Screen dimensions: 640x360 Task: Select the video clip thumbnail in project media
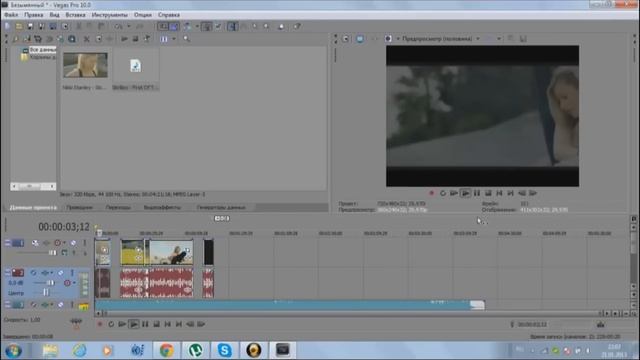tap(85, 65)
